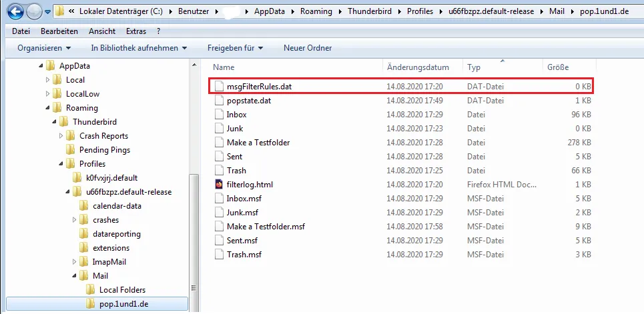Expand the ImapMail folder tree node
Viewport: 644px width, 314px height.
pyautogui.click(x=74, y=262)
